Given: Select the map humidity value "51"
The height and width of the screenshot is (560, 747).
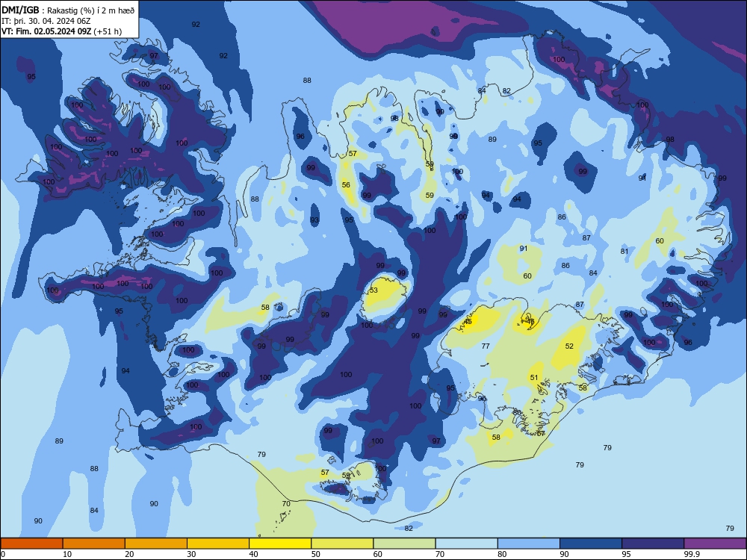Looking at the screenshot, I should point(534,378).
